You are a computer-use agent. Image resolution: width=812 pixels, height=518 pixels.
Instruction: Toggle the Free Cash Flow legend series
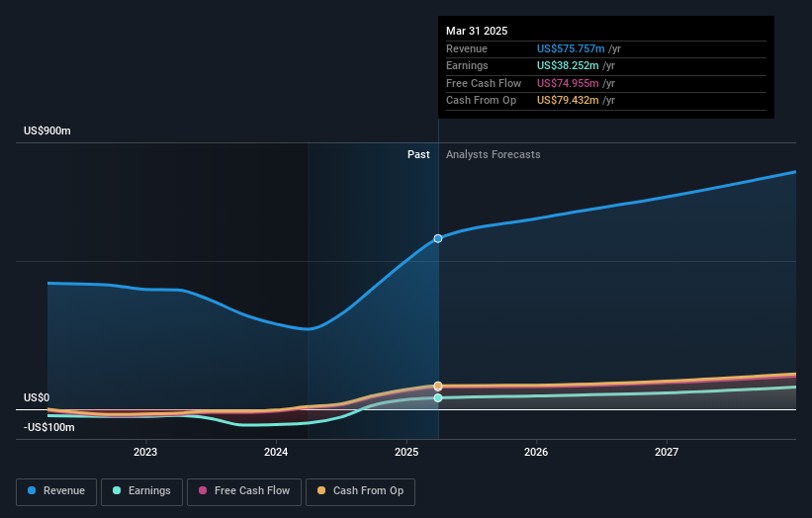point(244,491)
